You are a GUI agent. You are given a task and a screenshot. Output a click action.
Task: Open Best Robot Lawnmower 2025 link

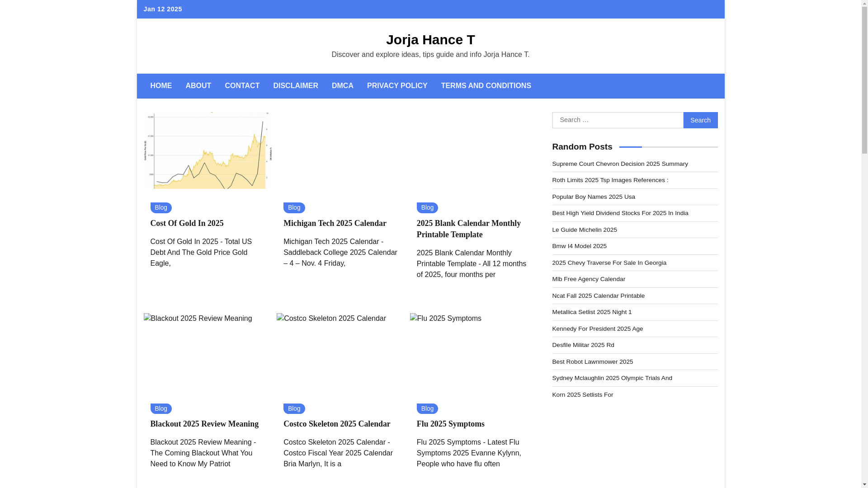593,362
